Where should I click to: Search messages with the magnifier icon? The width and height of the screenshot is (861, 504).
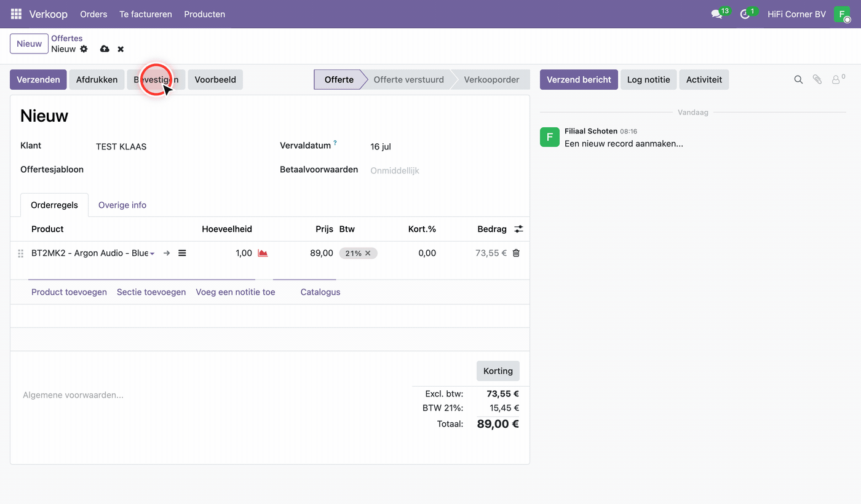pyautogui.click(x=798, y=79)
